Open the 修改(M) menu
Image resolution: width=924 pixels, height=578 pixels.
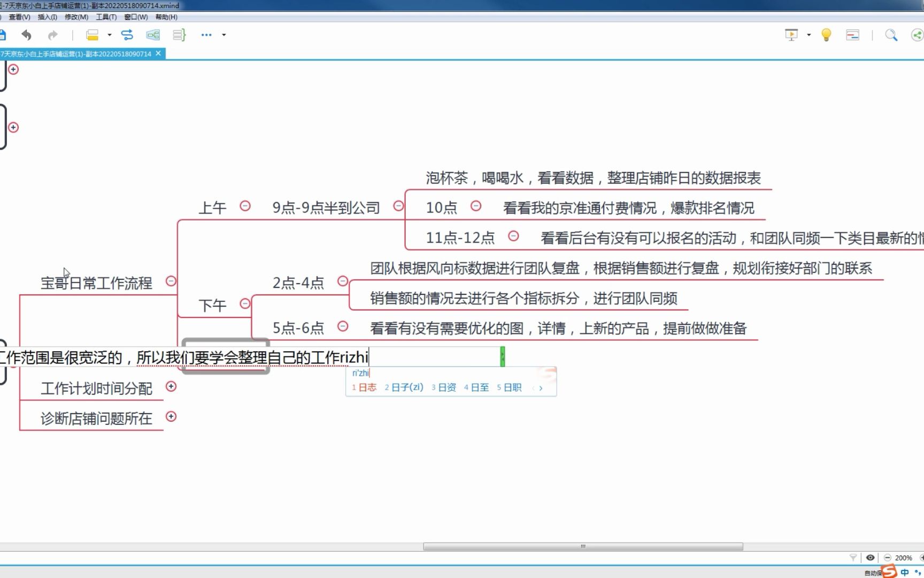coord(76,17)
